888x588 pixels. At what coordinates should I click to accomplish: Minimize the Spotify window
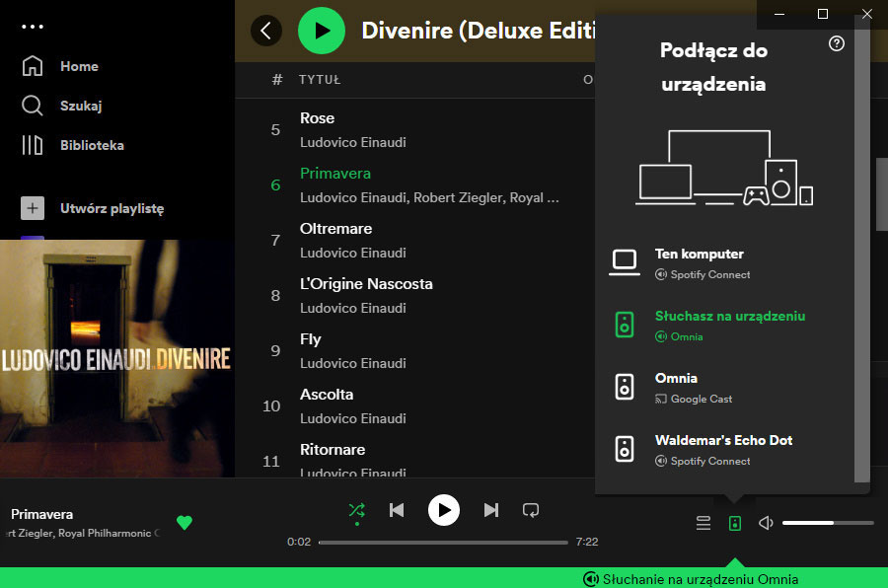coord(779,14)
